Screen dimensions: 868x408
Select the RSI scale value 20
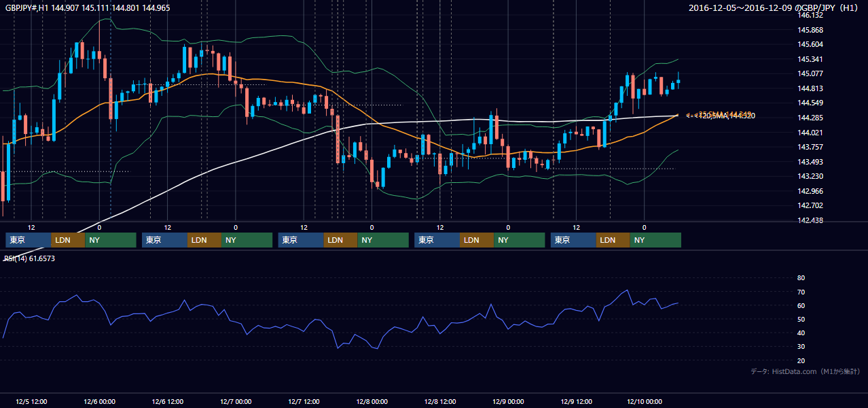pos(801,360)
